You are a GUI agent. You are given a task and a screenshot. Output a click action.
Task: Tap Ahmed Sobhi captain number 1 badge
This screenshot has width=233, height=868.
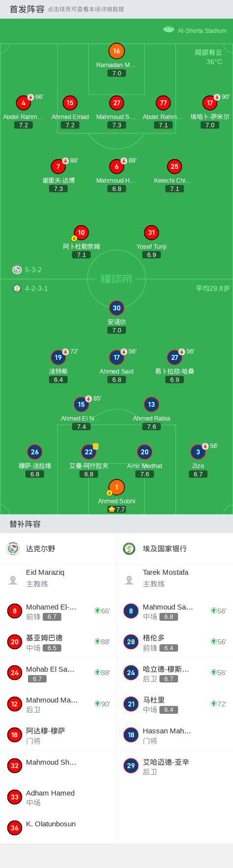click(x=117, y=487)
